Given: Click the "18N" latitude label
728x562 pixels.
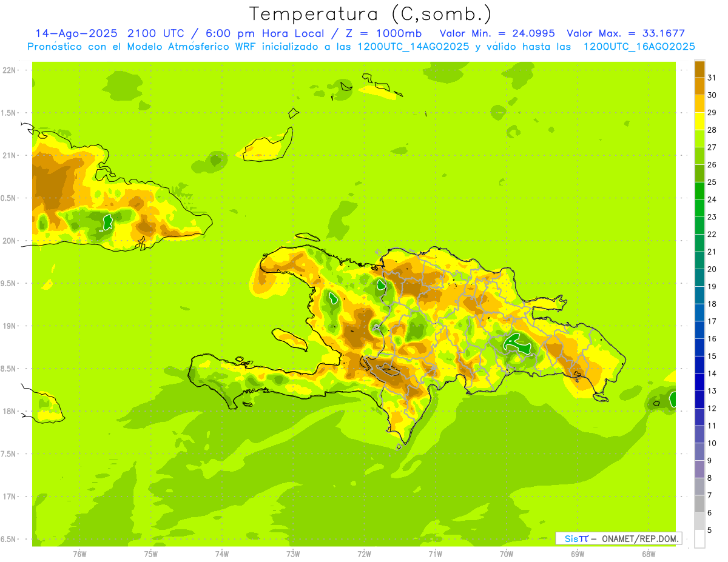Looking at the screenshot, I should pos(10,411).
